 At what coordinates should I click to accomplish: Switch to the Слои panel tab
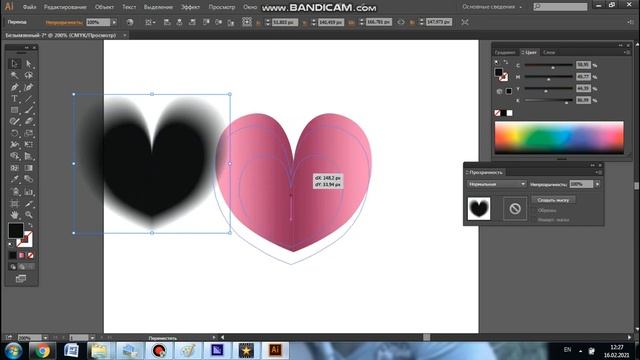click(x=549, y=52)
